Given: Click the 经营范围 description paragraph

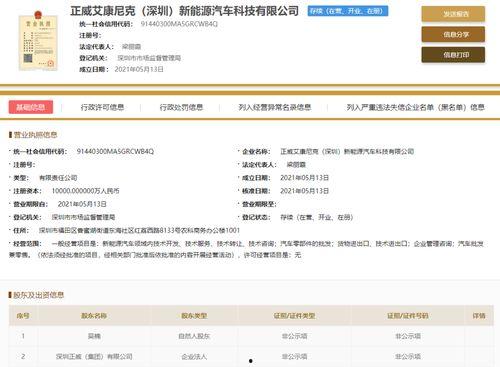Looking at the screenshot, I should [x=247, y=249].
